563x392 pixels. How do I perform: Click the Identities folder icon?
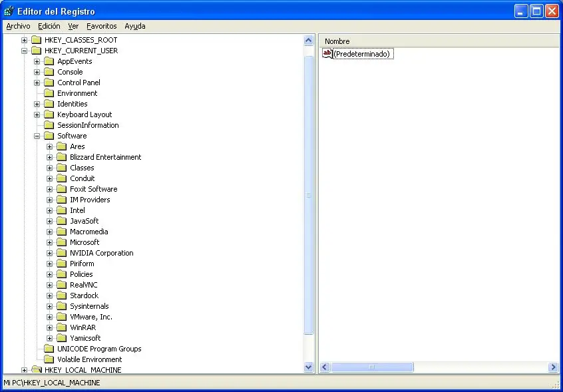(x=49, y=104)
